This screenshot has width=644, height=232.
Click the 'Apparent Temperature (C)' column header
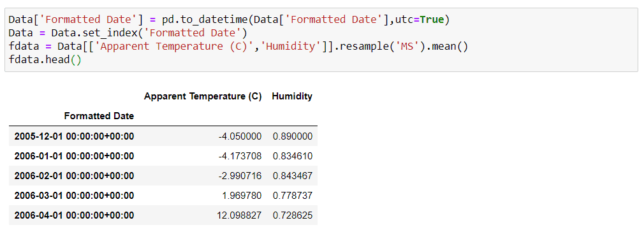coord(203,96)
